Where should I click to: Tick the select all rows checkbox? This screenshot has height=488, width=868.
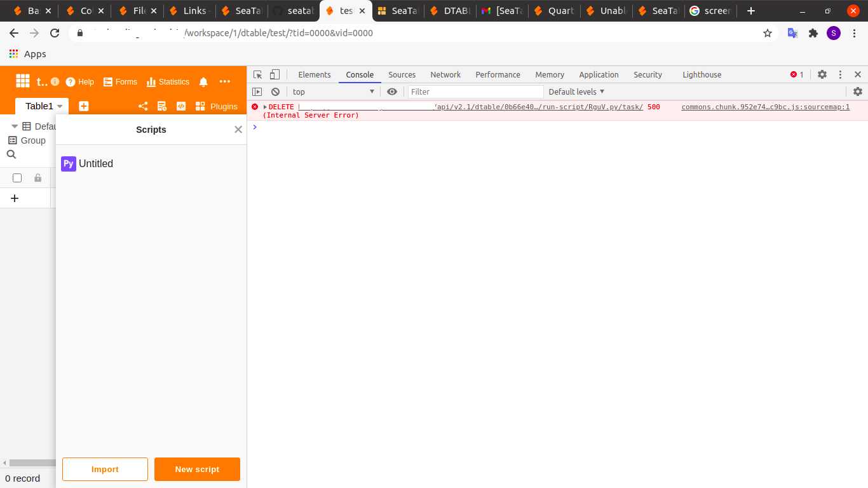(17, 178)
